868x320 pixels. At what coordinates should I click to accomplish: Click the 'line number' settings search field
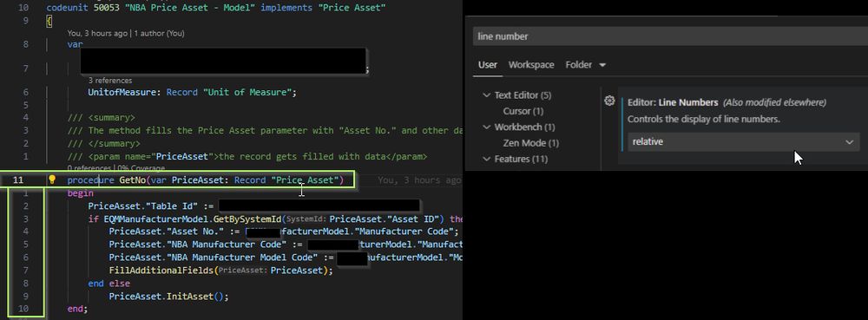[x=670, y=36]
